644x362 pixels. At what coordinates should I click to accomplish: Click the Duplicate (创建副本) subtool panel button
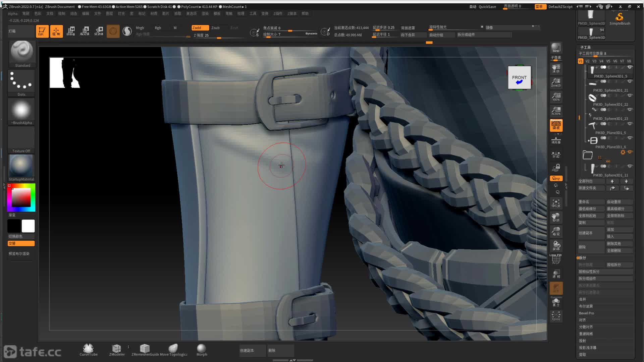591,233
